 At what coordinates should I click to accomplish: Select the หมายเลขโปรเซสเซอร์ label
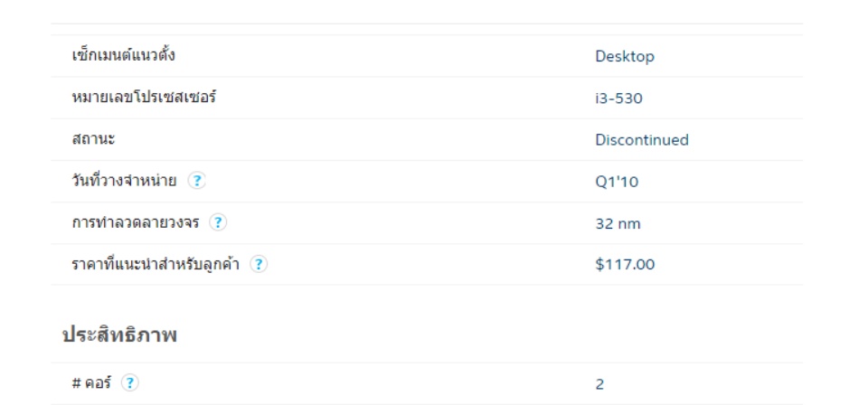pyautogui.click(x=144, y=98)
